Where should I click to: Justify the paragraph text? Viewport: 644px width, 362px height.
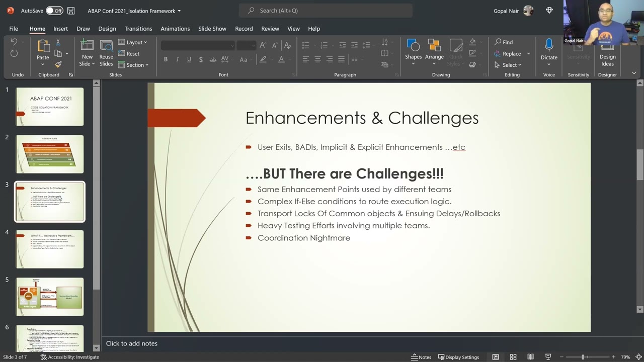(x=341, y=59)
